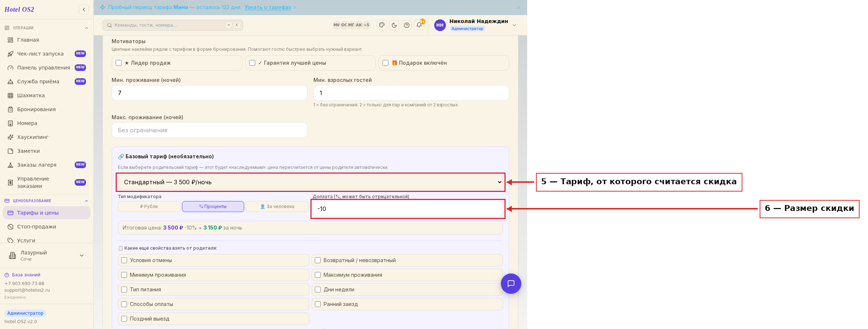
Task: Open the Заметки menu item
Action: coord(46,151)
